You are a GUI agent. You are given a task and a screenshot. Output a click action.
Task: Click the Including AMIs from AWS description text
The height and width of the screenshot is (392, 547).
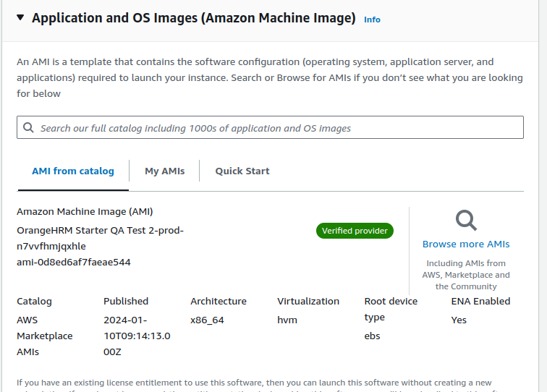point(466,275)
